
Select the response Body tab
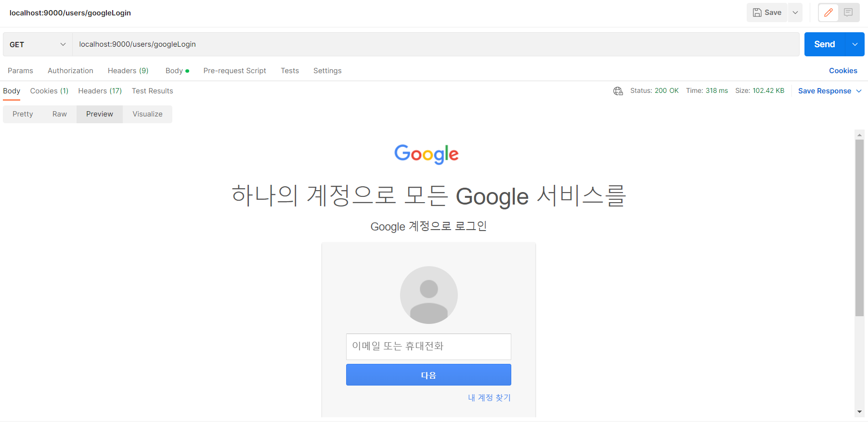click(x=12, y=91)
